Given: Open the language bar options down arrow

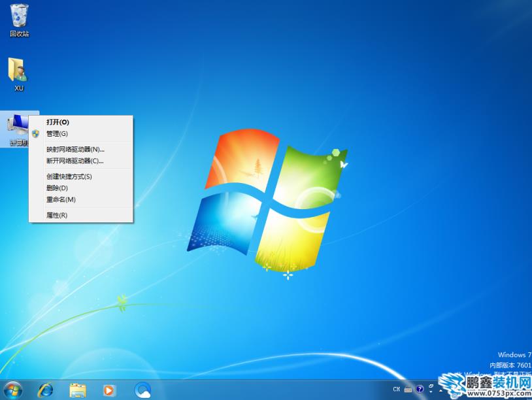Looking at the screenshot, I should click(431, 392).
